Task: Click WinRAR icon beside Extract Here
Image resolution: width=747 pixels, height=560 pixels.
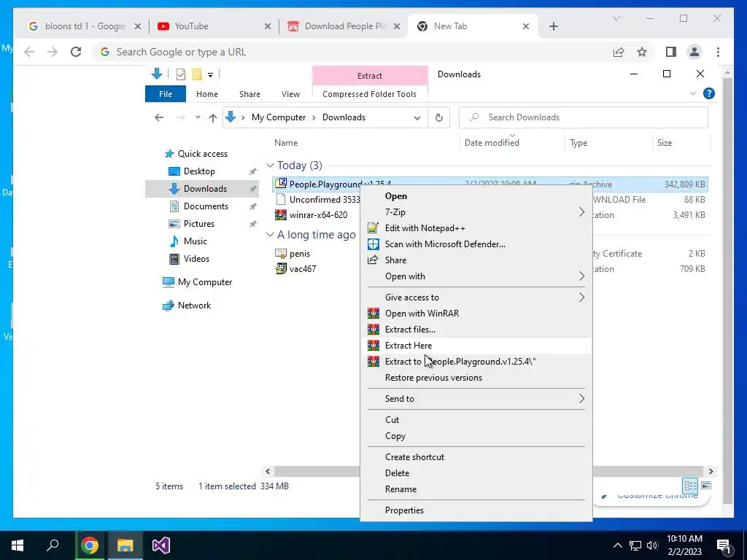Action: click(373, 345)
